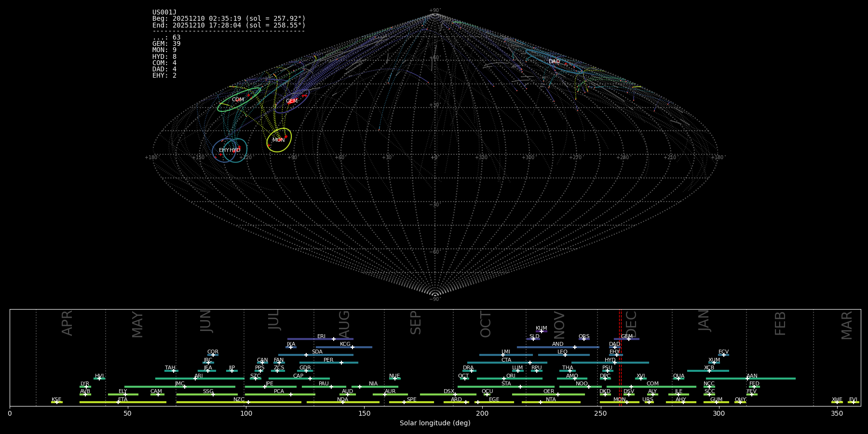Click the US001J station title text
Screen dimensions: 868x434
[x=164, y=13]
